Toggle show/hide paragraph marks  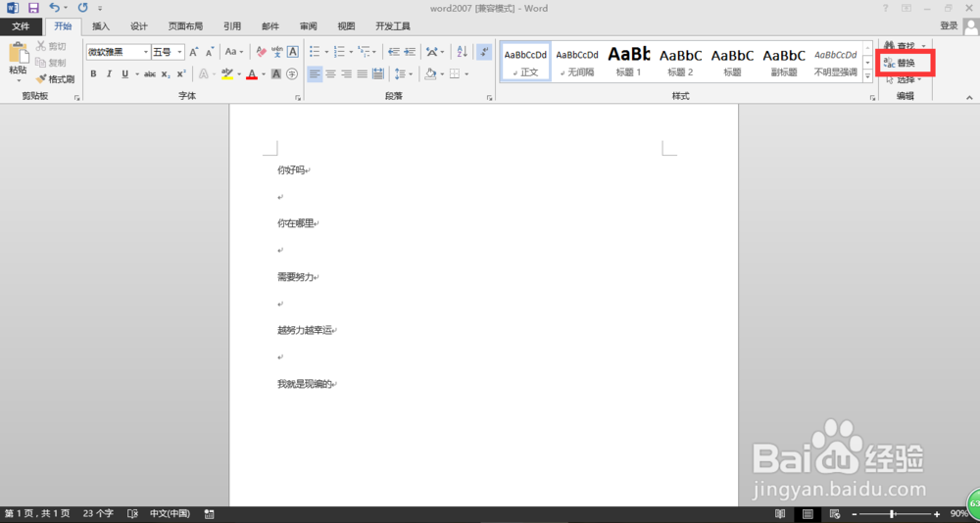point(484,52)
